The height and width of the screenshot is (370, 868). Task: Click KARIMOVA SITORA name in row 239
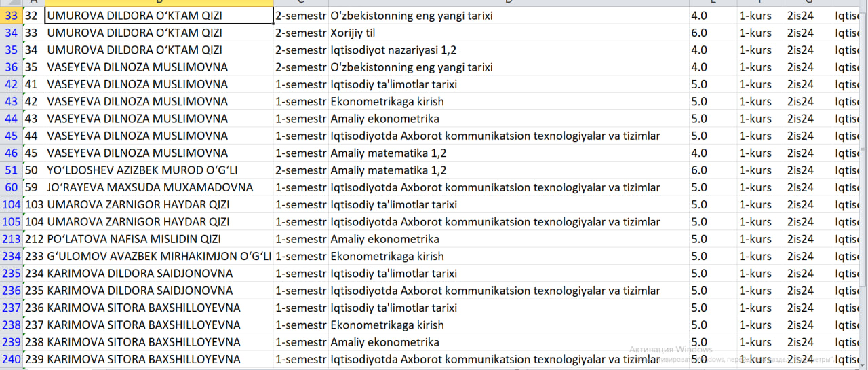(x=159, y=342)
